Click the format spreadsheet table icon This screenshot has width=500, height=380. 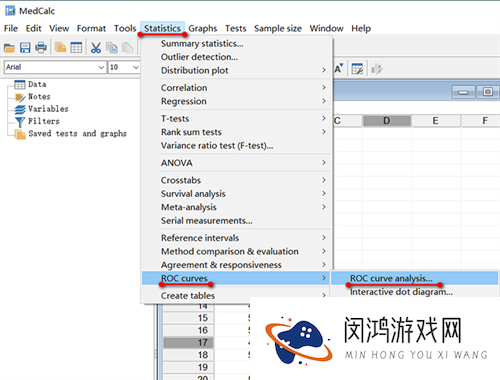(357, 69)
